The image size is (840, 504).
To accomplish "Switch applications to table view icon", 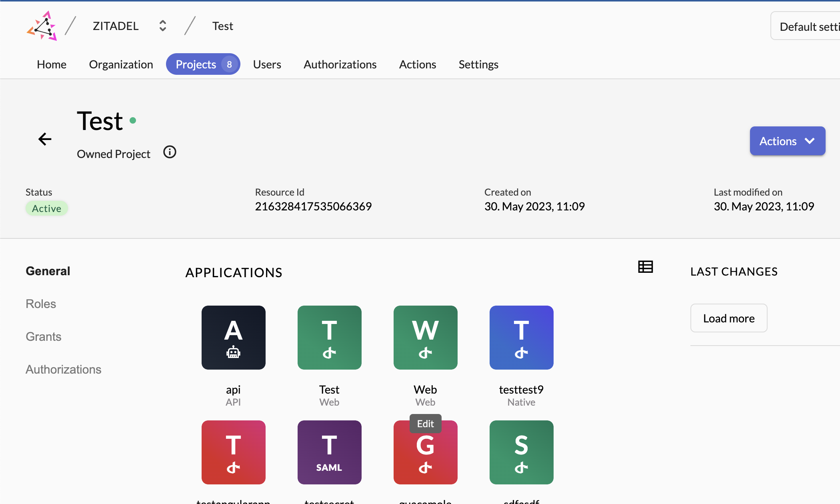I will pyautogui.click(x=645, y=267).
